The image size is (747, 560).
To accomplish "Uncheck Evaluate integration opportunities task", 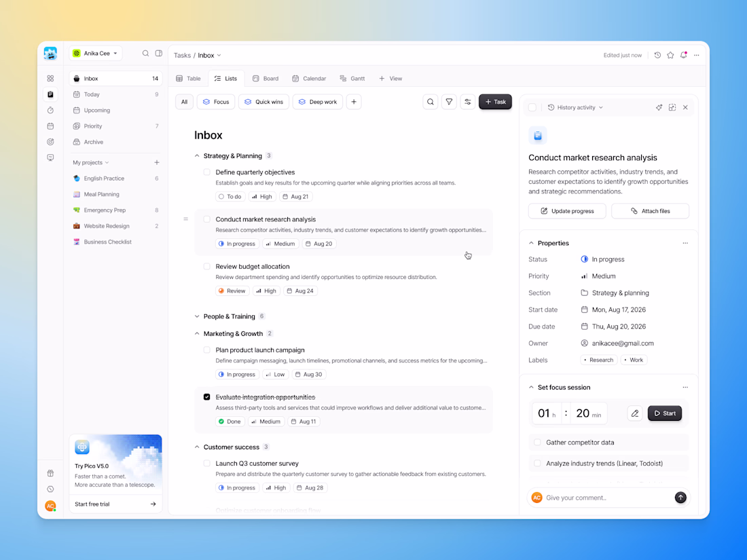I will coord(206,397).
